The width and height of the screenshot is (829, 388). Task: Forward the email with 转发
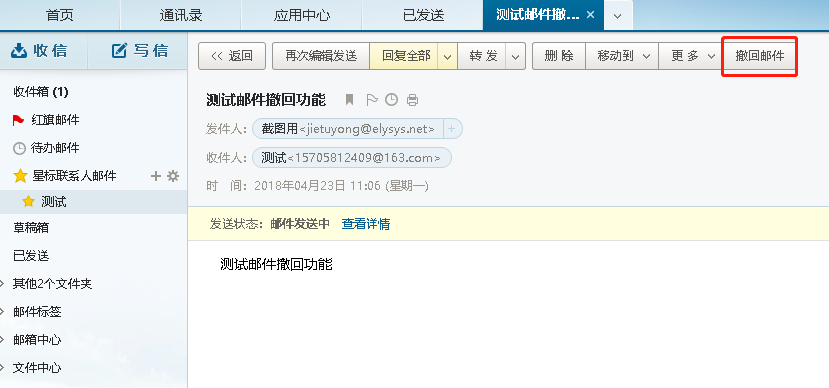pos(482,56)
